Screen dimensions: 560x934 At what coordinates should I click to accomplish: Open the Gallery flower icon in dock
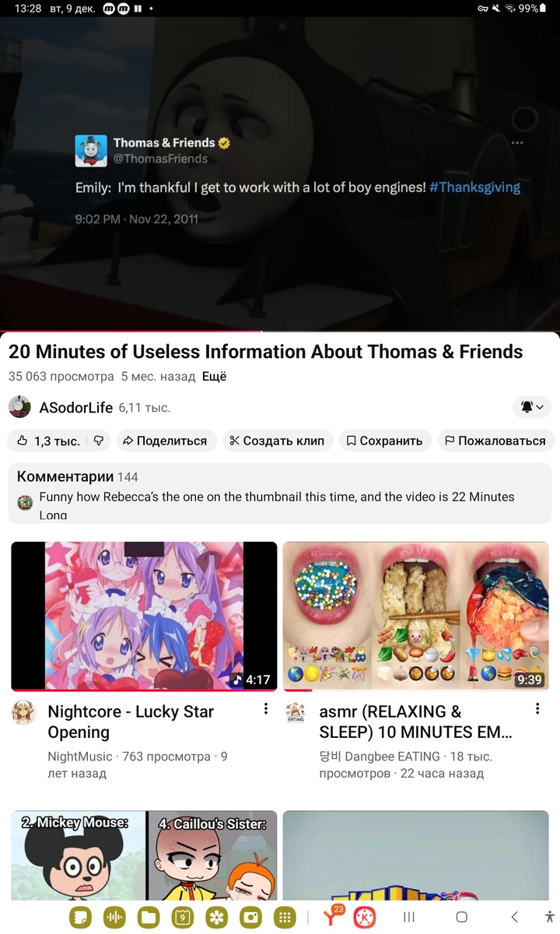click(217, 918)
